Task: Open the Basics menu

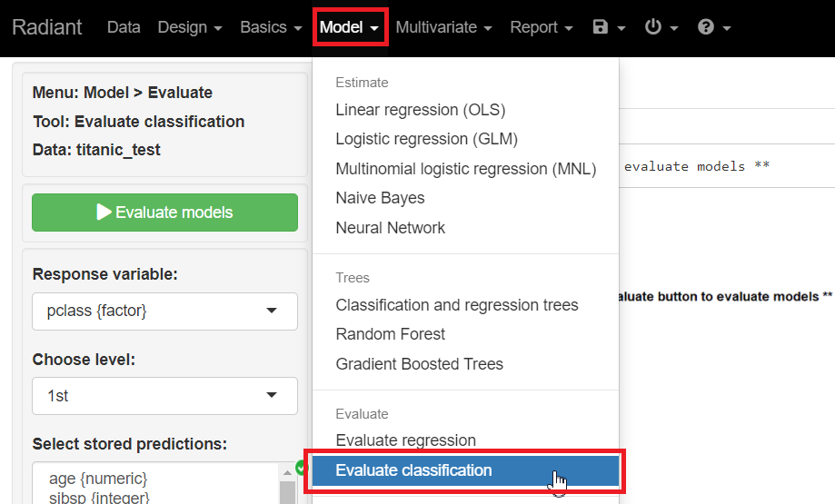Action: point(271,27)
